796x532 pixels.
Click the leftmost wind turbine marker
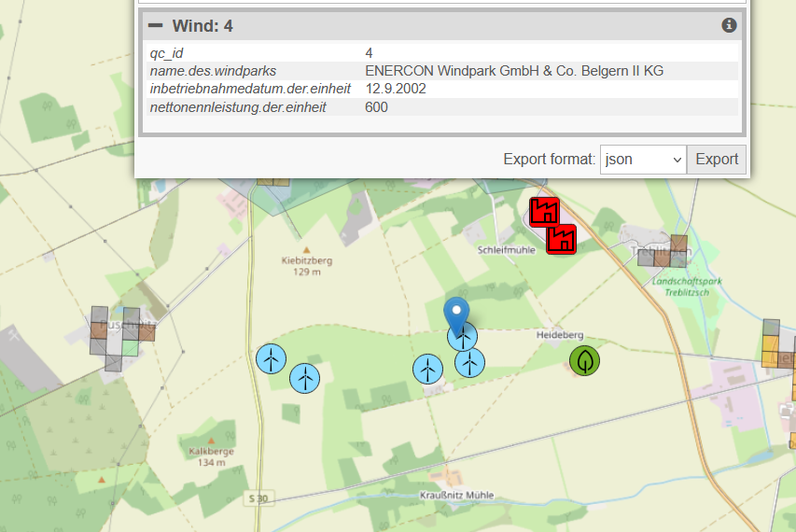click(271, 359)
